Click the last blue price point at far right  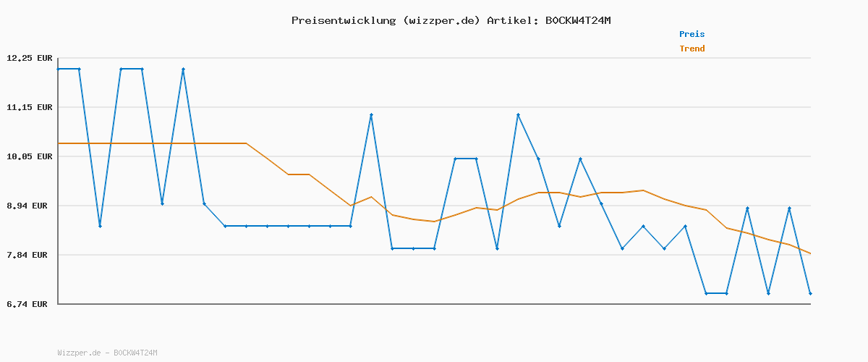click(x=810, y=293)
